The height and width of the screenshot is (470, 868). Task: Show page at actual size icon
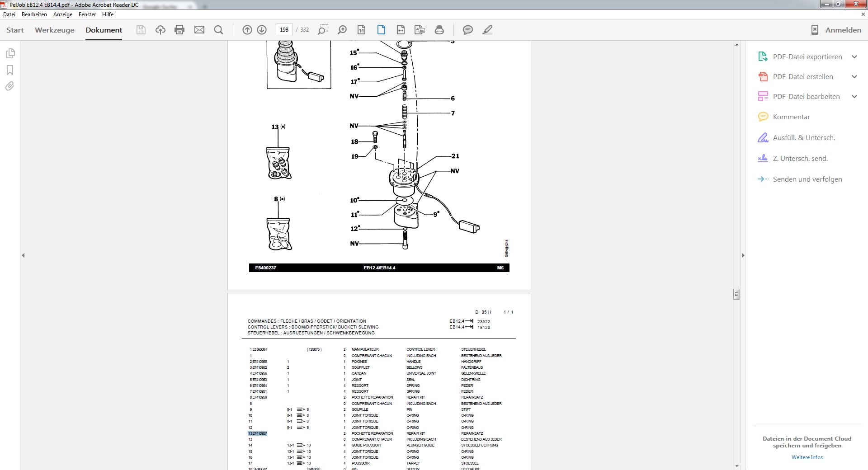coord(361,30)
